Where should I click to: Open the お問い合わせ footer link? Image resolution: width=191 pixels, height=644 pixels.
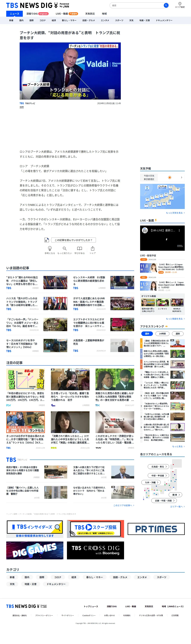(109, 616)
